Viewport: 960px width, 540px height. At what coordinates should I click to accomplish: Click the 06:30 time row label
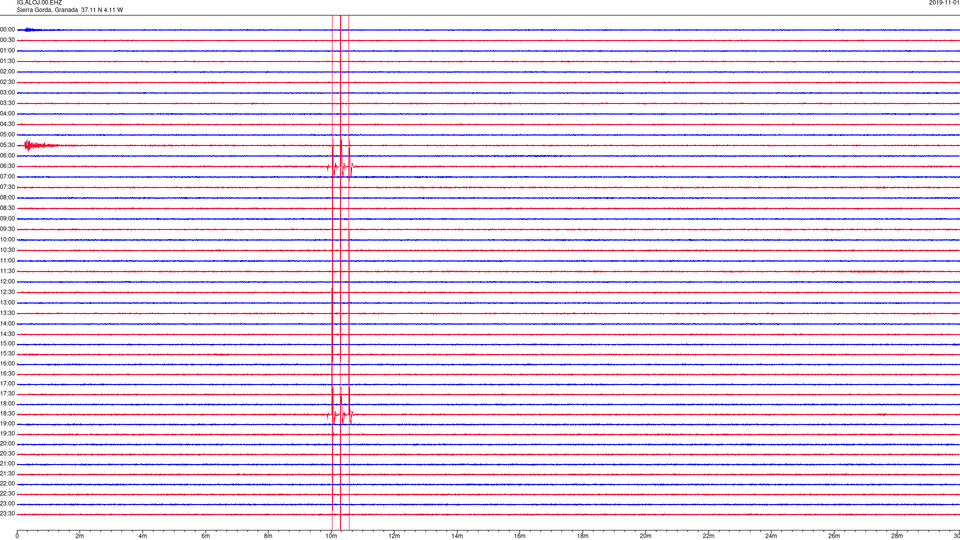point(7,166)
